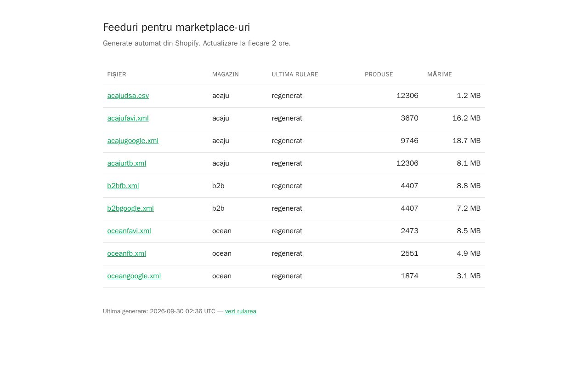Open the b2bfb.xml feed link

pos(123,186)
